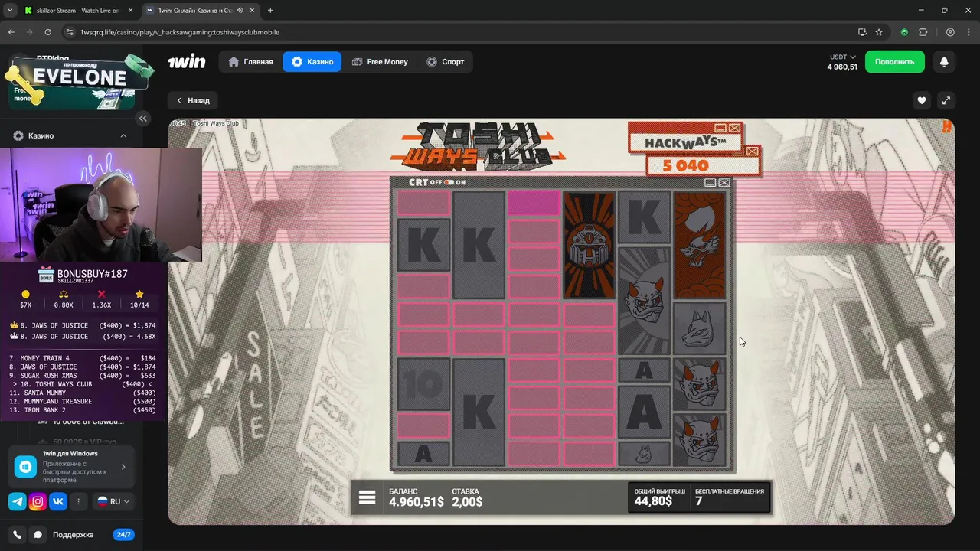Reload the page
980x551 pixels.
(x=48, y=32)
